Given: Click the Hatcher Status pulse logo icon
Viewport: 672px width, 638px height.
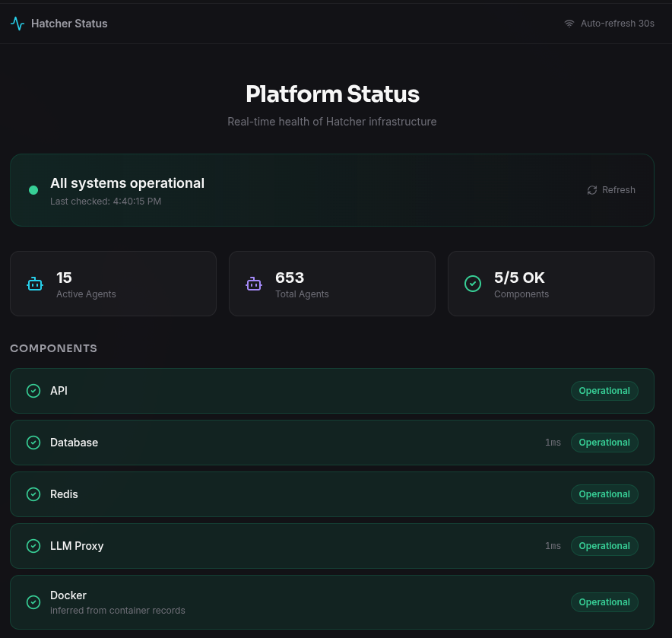Looking at the screenshot, I should (17, 24).
